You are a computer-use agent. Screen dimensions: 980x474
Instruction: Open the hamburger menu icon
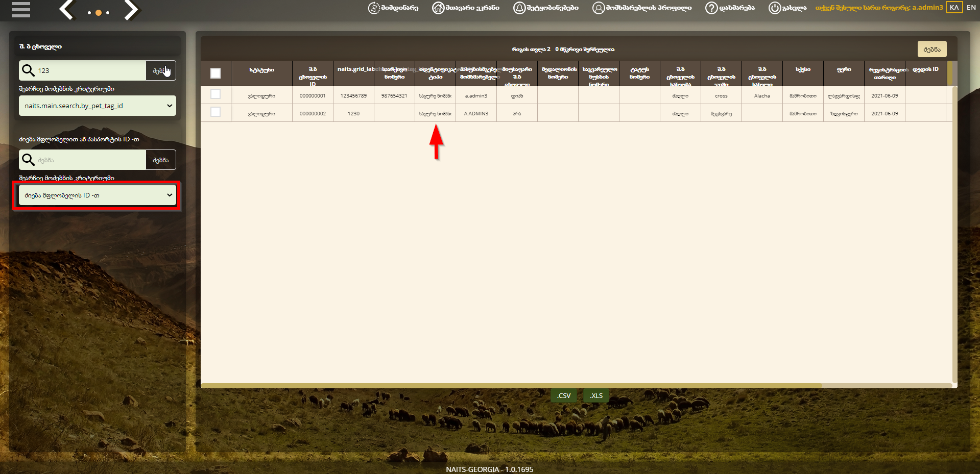(x=21, y=9)
